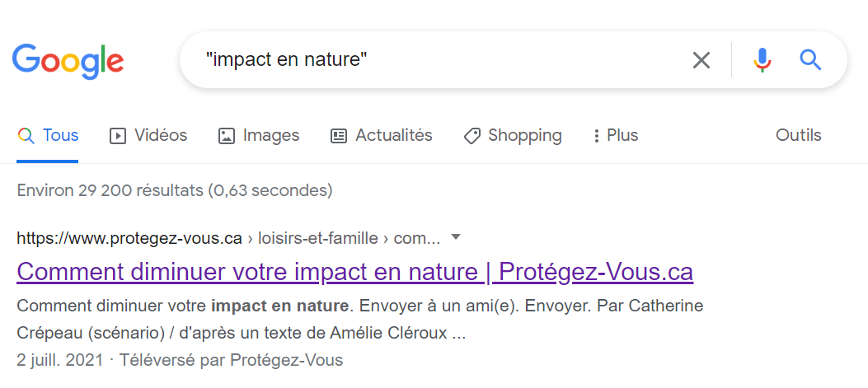Click the snippet line mentioning Catherine Crépeau
The image size is (868, 388).
coord(359,306)
